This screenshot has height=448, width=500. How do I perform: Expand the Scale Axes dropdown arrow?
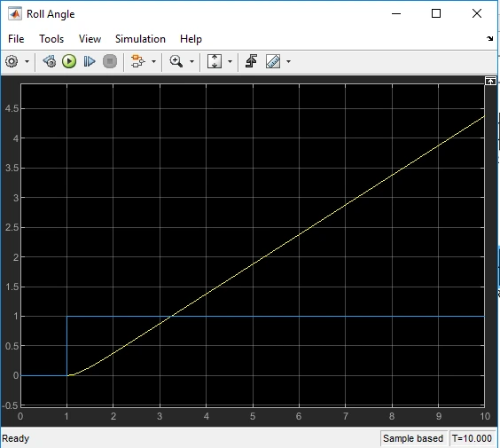tap(230, 61)
